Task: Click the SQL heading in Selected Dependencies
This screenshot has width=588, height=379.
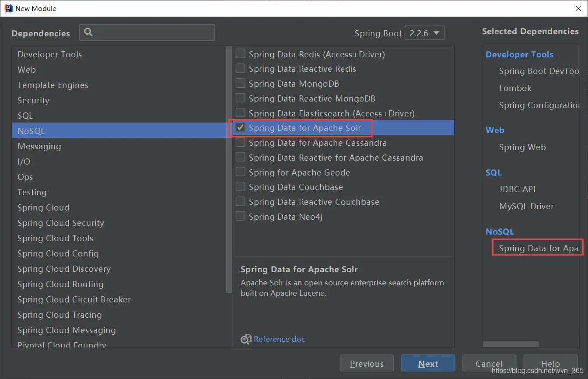Action: click(x=493, y=172)
